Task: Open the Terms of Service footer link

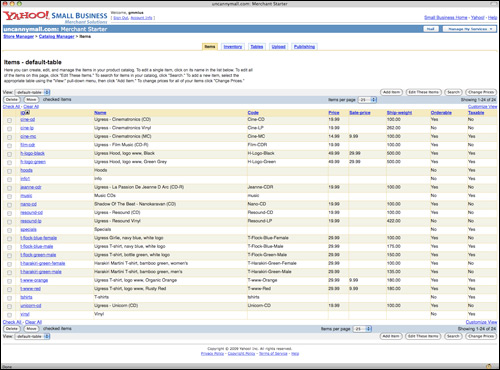Action: click(273, 354)
